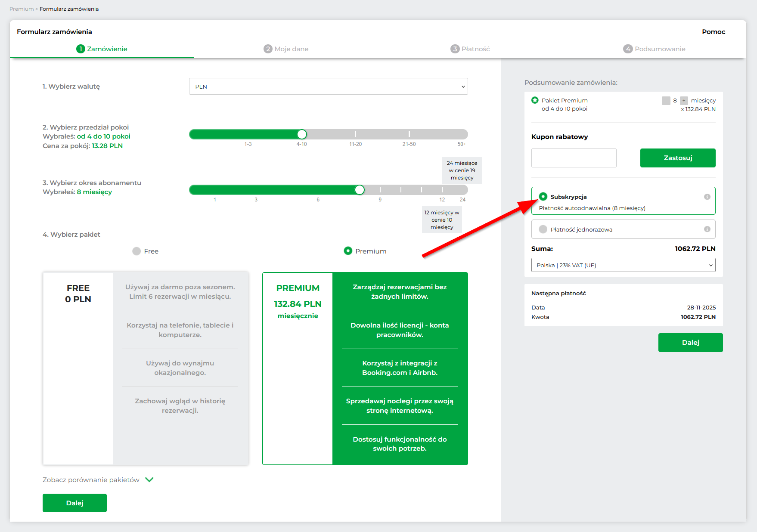The width and height of the screenshot is (757, 532).
Task: Click 'Korzystaj z integracji z Booking.com i Airbnb.' feature
Action: [400, 368]
